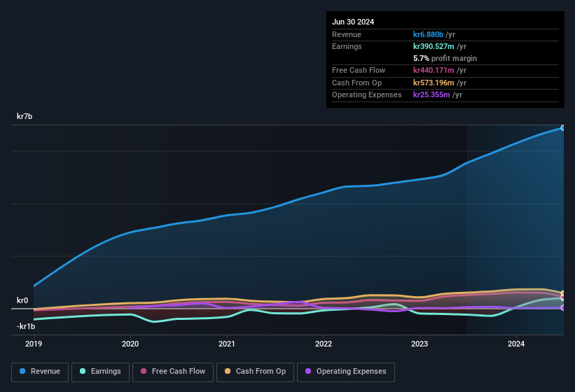The width and height of the screenshot is (575, 392).
Task: Toggle the Revenue series legend button
Action: coord(40,372)
